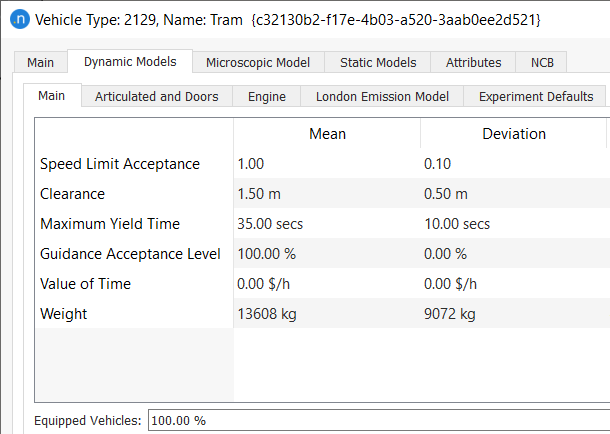
Task: Click the Equipped Vehicles percentage field
Action: pyautogui.click(x=375, y=420)
